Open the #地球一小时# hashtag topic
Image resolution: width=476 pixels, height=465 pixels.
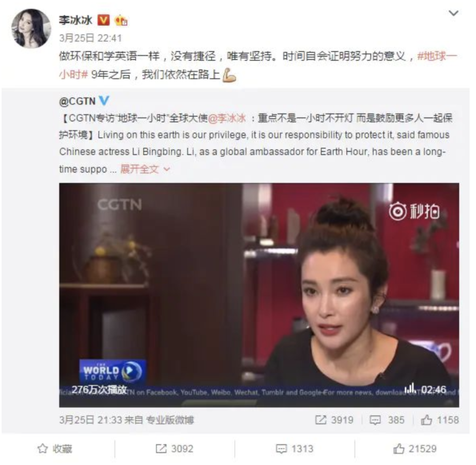tap(258, 65)
